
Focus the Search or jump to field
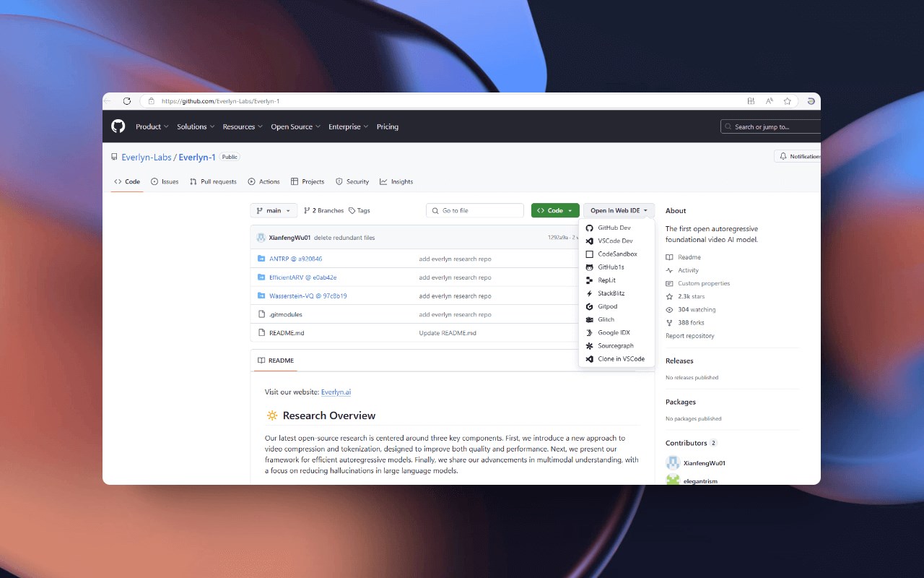[770, 126]
